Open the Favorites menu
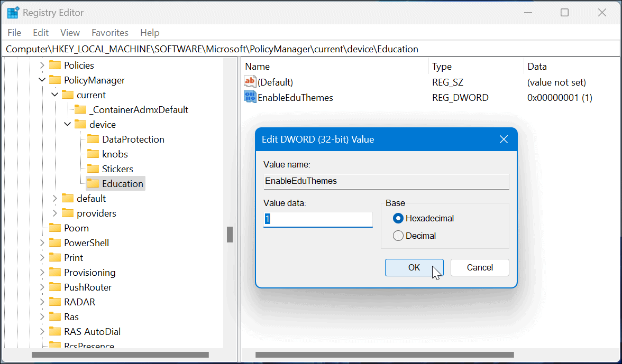This screenshot has width=622, height=364. tap(109, 32)
